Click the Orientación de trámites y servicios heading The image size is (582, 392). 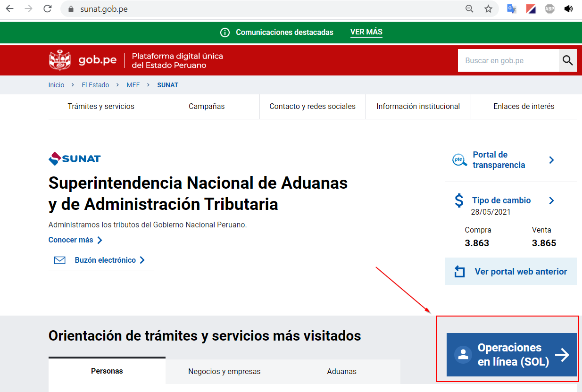coord(205,336)
